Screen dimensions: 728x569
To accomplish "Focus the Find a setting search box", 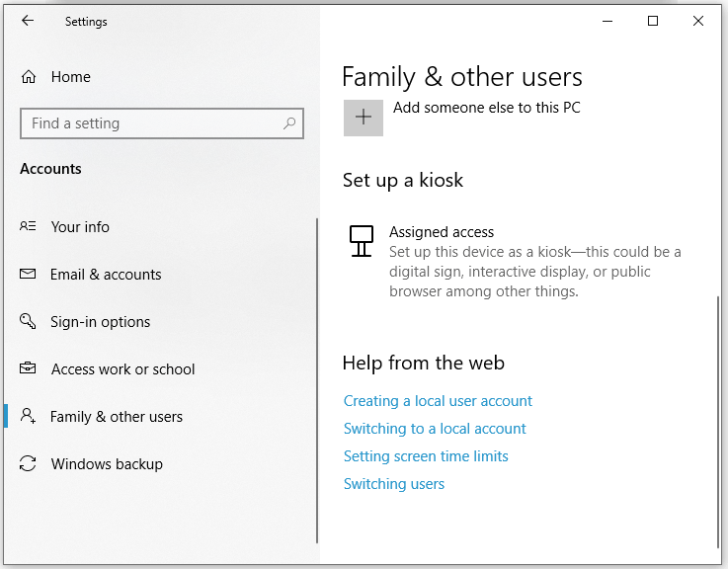I will (x=162, y=123).
